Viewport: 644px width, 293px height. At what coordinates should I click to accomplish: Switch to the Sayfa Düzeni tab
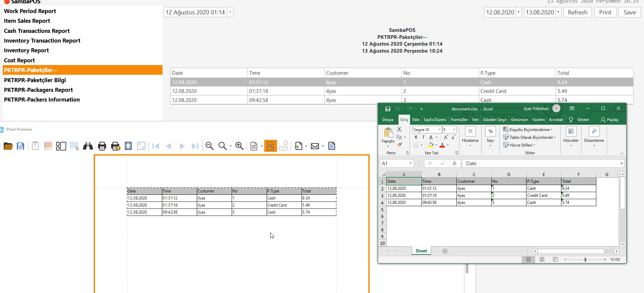tap(435, 120)
